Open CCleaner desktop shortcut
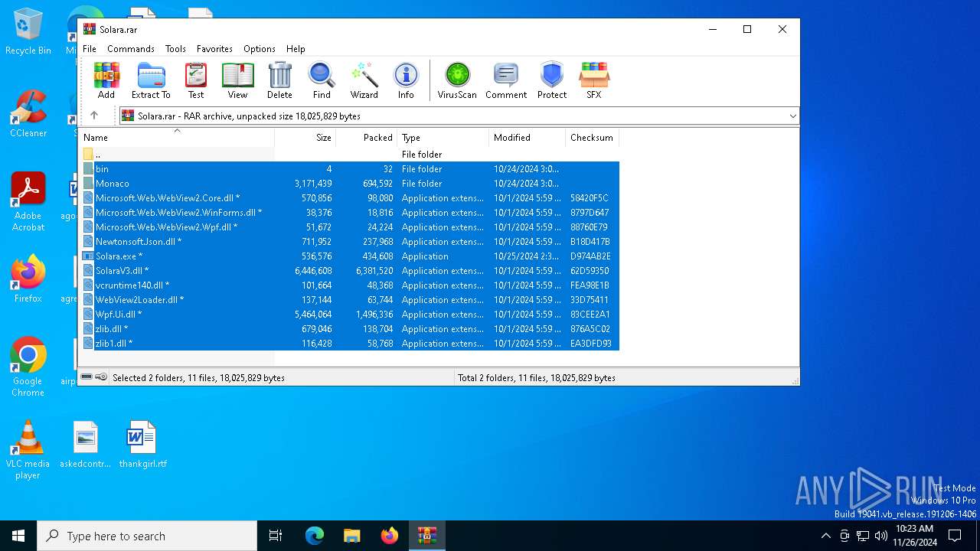Image resolution: width=980 pixels, height=551 pixels. click(28, 114)
